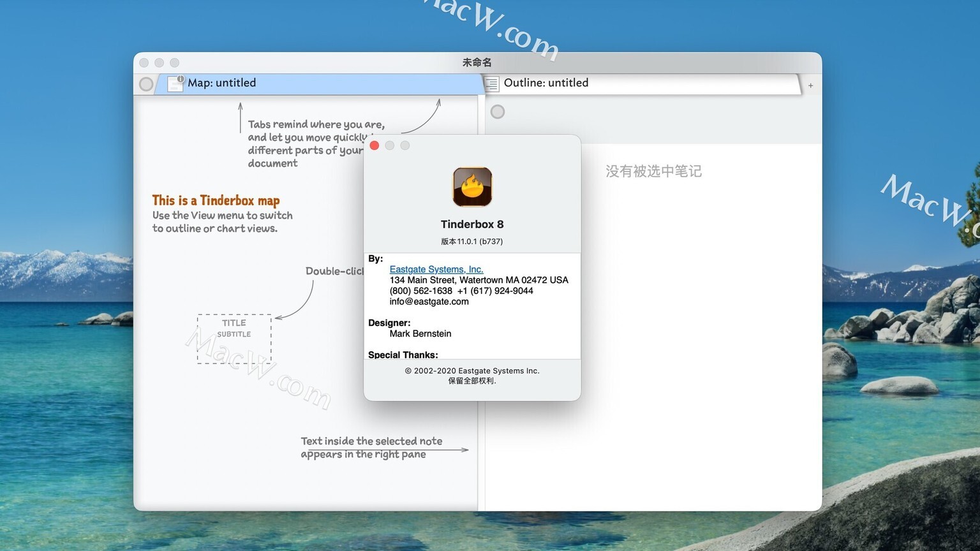Click the '© 2002-2020 Eastgate Systems Inc.' copyright
The image size is (980, 551).
pos(472,371)
